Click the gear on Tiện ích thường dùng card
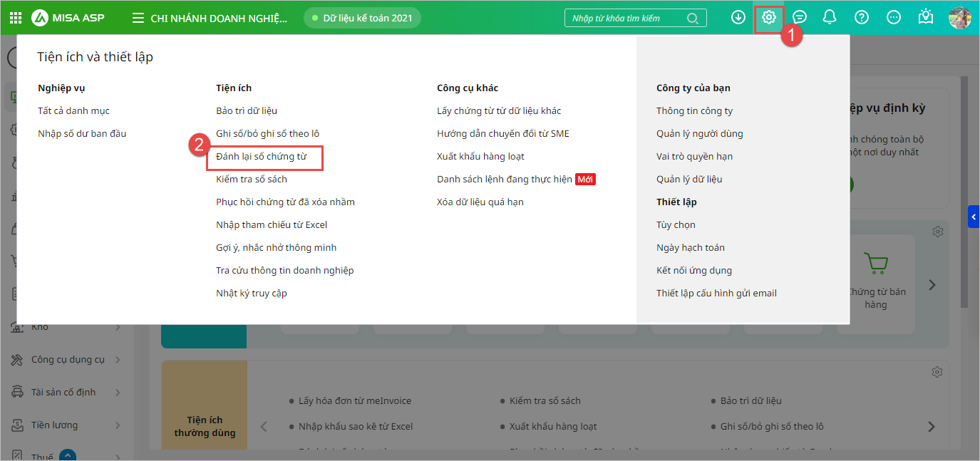Screen dimensions: 980x461 tap(938, 372)
